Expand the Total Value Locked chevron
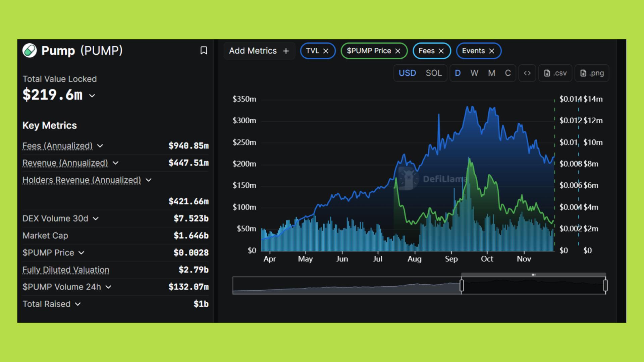The width and height of the screenshot is (644, 362). click(92, 96)
